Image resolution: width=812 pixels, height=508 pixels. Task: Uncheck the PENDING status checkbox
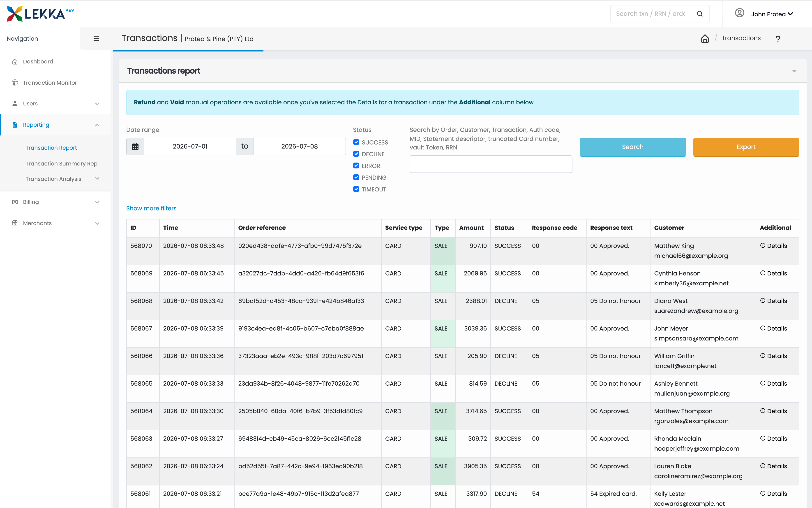click(356, 177)
